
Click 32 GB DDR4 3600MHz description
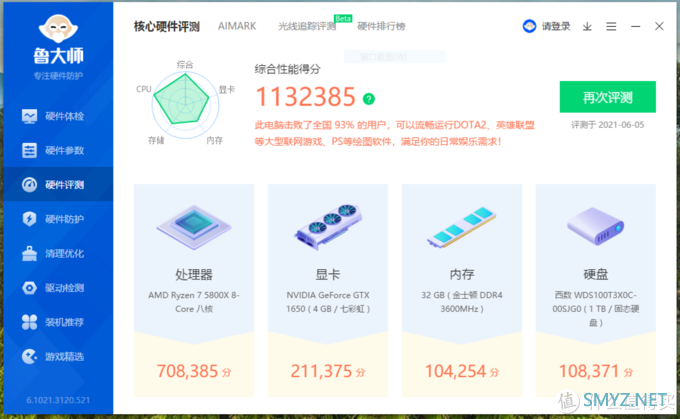(x=462, y=302)
